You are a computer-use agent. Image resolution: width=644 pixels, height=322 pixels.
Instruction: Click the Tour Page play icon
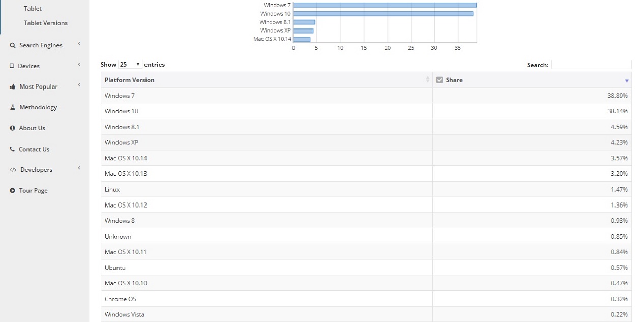12,191
